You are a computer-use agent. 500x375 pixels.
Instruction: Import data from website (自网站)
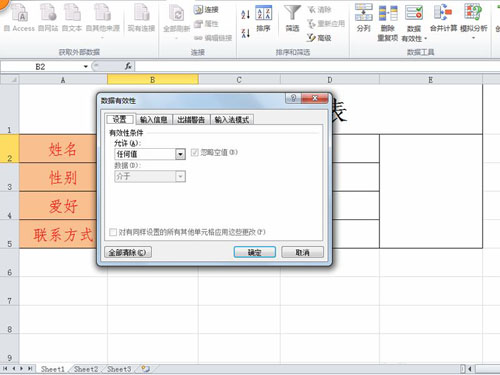48,18
